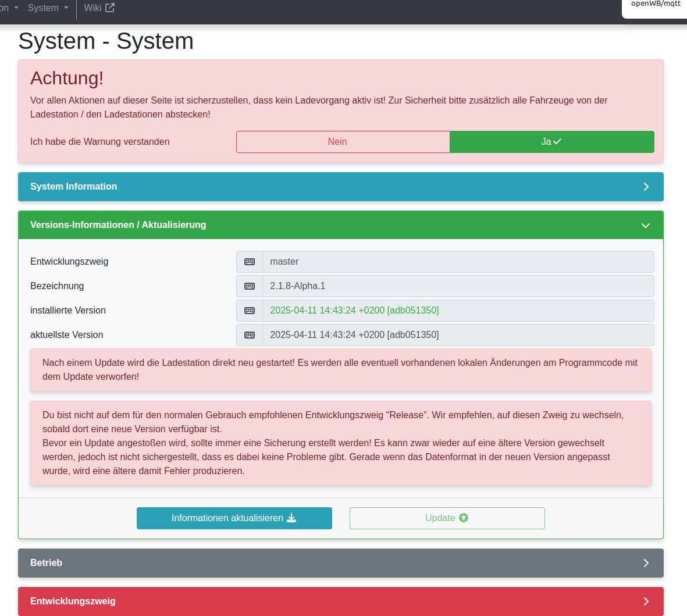
Task: Confirm the warning by selecting Ja
Action: [x=551, y=141]
